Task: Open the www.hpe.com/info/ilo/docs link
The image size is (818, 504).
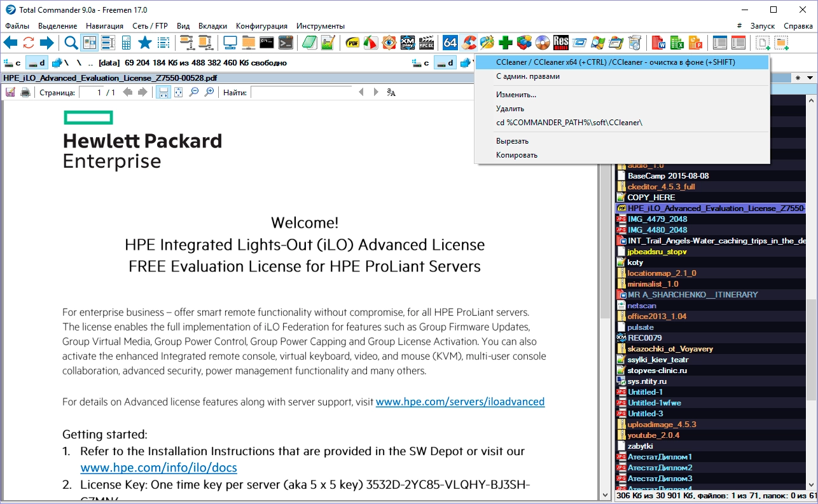Action: pos(158,468)
